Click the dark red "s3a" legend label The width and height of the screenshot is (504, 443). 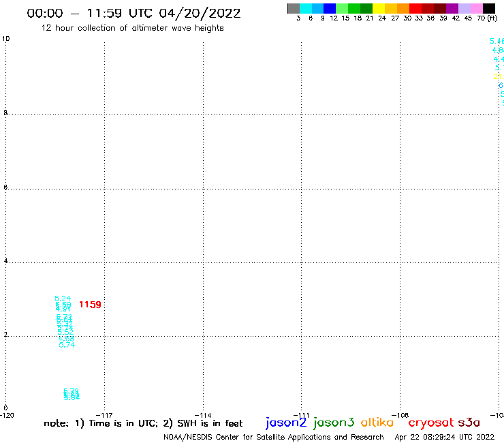coord(469,423)
